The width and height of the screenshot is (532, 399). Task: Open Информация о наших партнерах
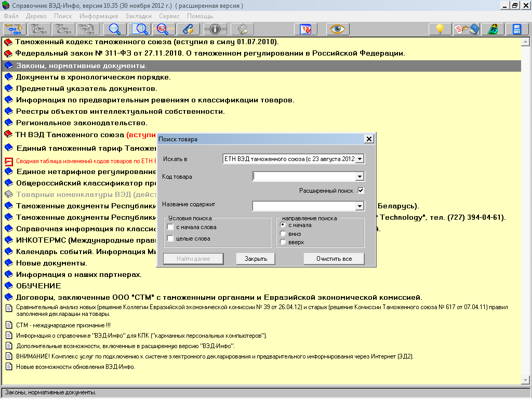click(x=79, y=274)
